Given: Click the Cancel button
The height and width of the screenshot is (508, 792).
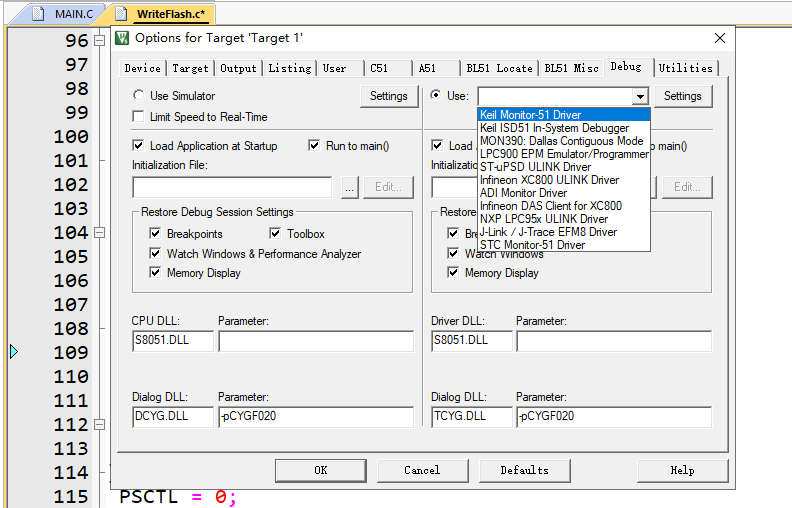Looking at the screenshot, I should tap(422, 471).
